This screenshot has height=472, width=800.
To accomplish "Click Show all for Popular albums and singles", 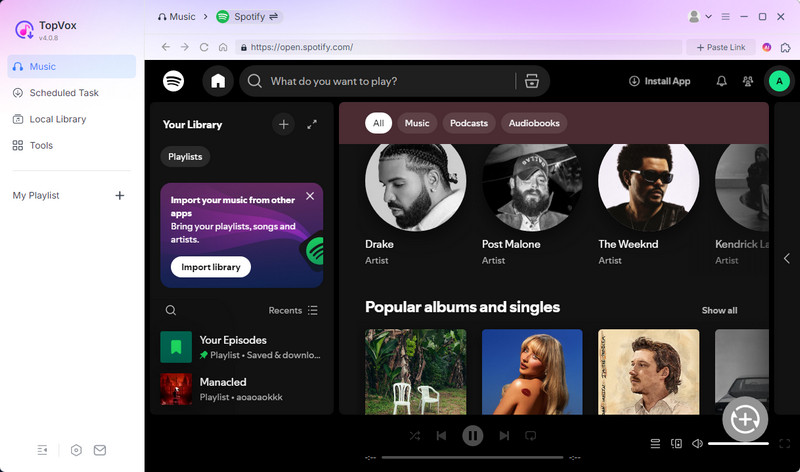I will pyautogui.click(x=719, y=310).
